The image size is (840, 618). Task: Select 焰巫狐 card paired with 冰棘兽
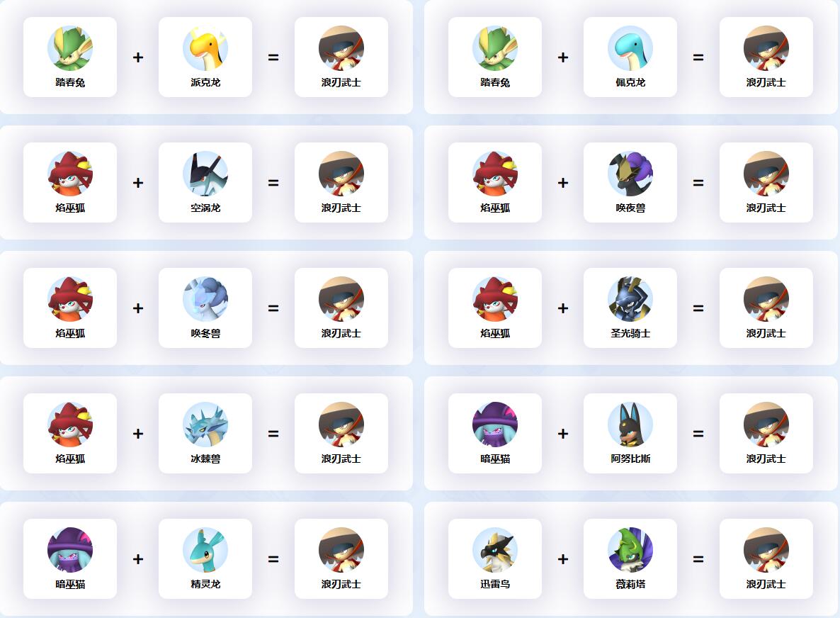(x=70, y=434)
